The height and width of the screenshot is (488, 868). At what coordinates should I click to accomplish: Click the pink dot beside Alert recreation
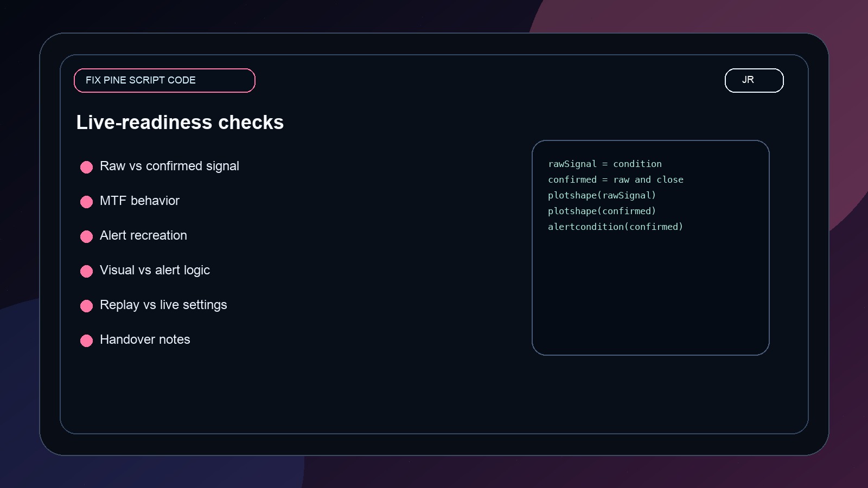(x=86, y=236)
